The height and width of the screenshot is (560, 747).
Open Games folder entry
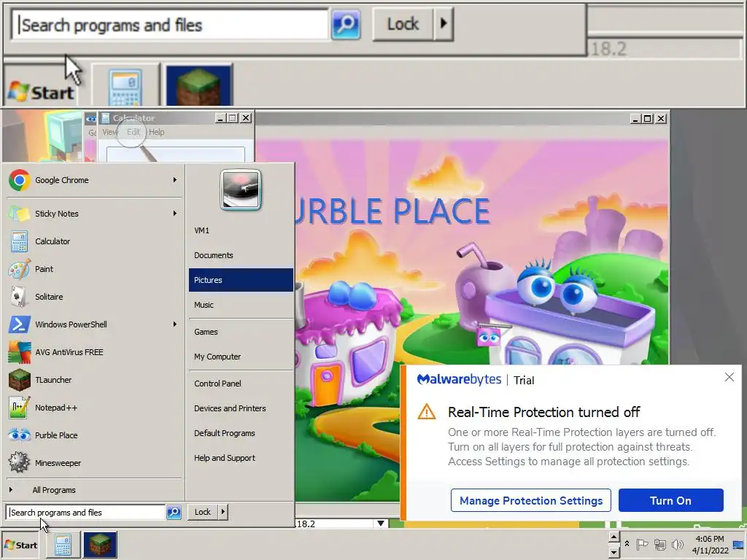pyautogui.click(x=241, y=332)
